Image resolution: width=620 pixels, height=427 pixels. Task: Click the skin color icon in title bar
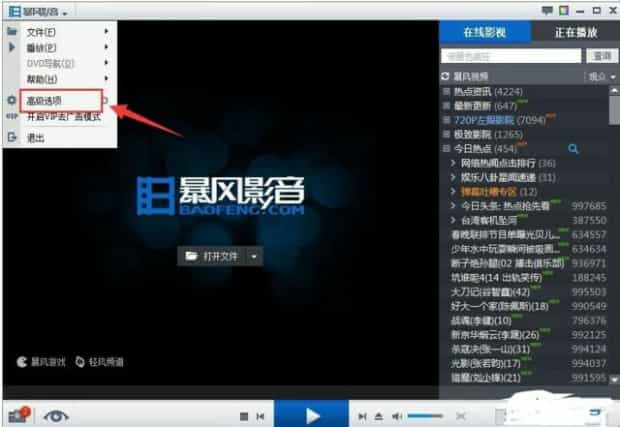coord(564,10)
